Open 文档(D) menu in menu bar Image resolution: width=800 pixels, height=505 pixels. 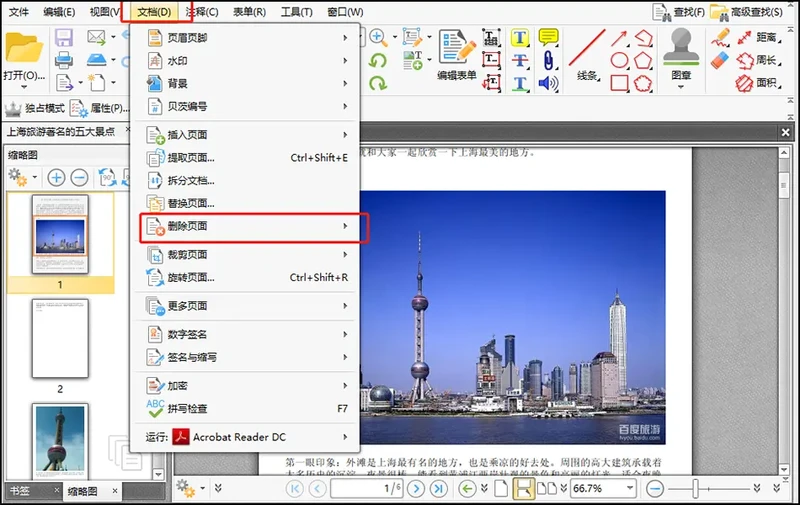point(155,12)
